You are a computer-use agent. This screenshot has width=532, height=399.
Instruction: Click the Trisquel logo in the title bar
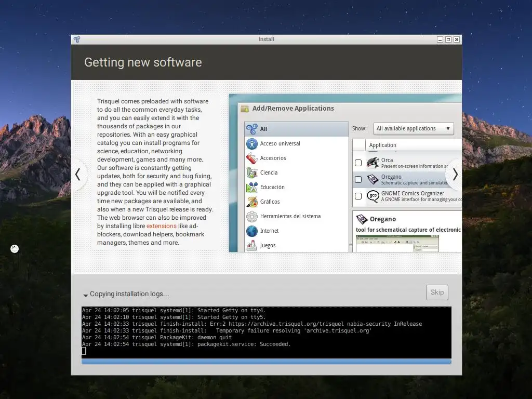77,39
